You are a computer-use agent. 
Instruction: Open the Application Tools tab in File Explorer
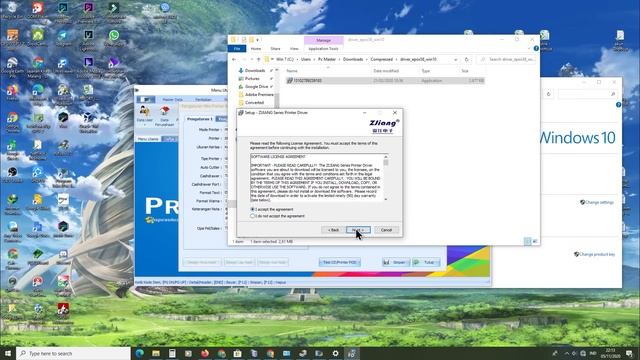323,49
